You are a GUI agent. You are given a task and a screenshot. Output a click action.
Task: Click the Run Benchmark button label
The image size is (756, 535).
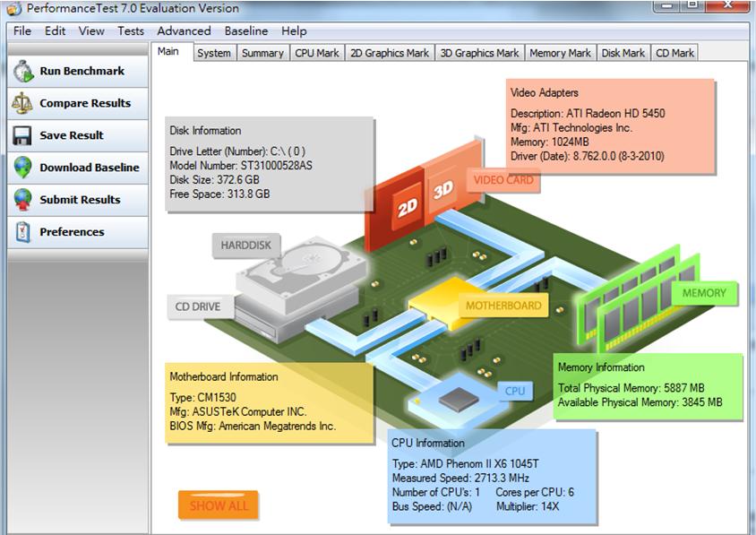pyautogui.click(x=82, y=71)
